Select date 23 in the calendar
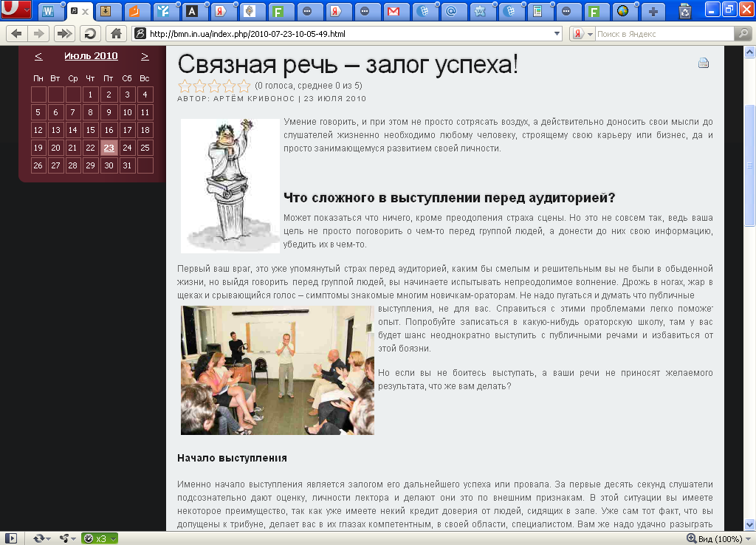 click(109, 148)
